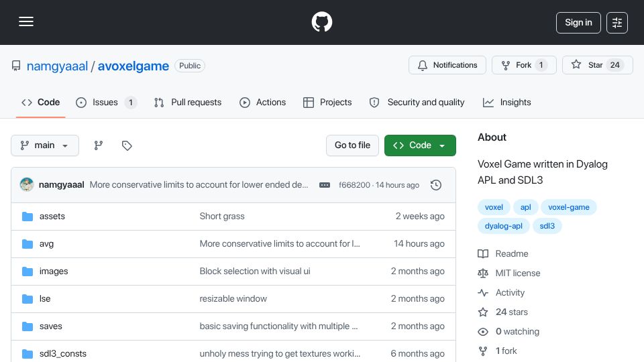The height and width of the screenshot is (362, 644).
Task: Go to GitHub homepage via Octocat logo
Action: tap(321, 21)
